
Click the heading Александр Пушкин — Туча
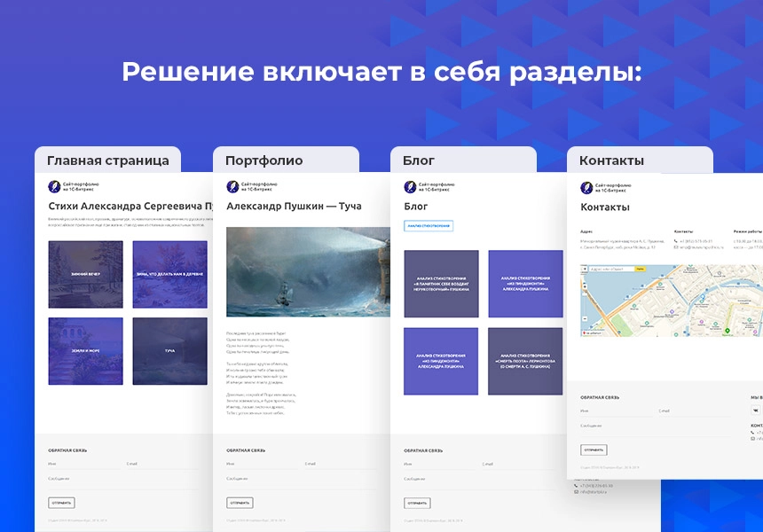(x=294, y=207)
